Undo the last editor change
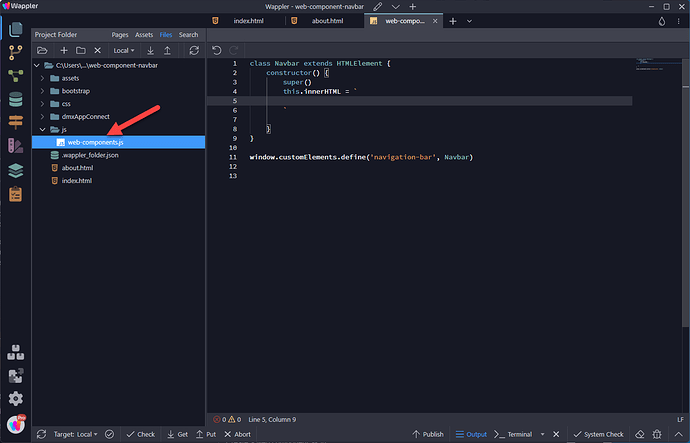The image size is (690, 443). click(217, 50)
